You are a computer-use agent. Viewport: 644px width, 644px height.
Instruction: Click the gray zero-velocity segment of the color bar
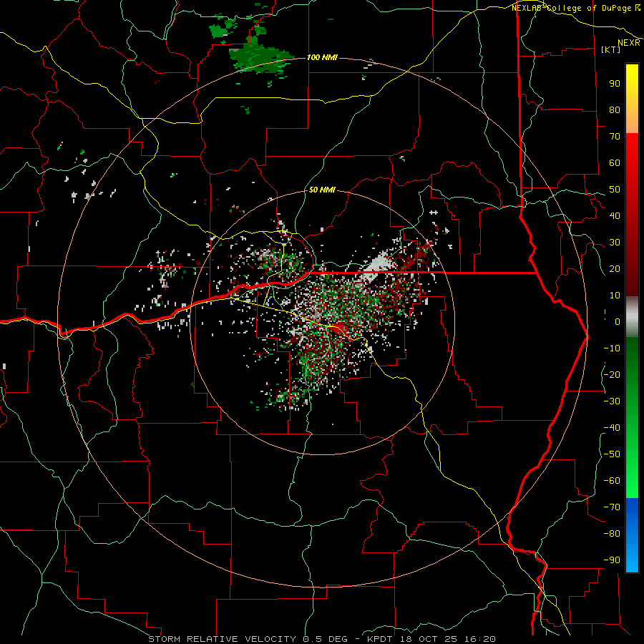click(632, 317)
